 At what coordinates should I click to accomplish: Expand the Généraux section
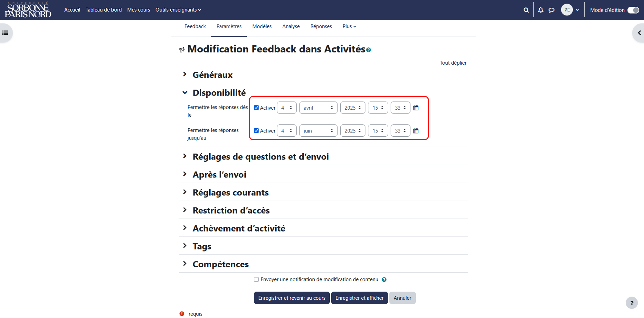tap(213, 75)
